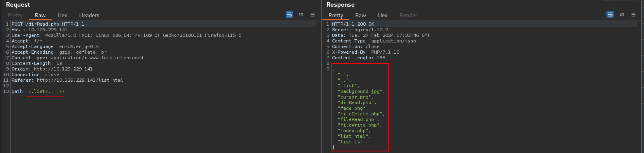Toggle non-printable characters \n in Request panel
This screenshot has height=153, width=644.
tap(301, 14)
